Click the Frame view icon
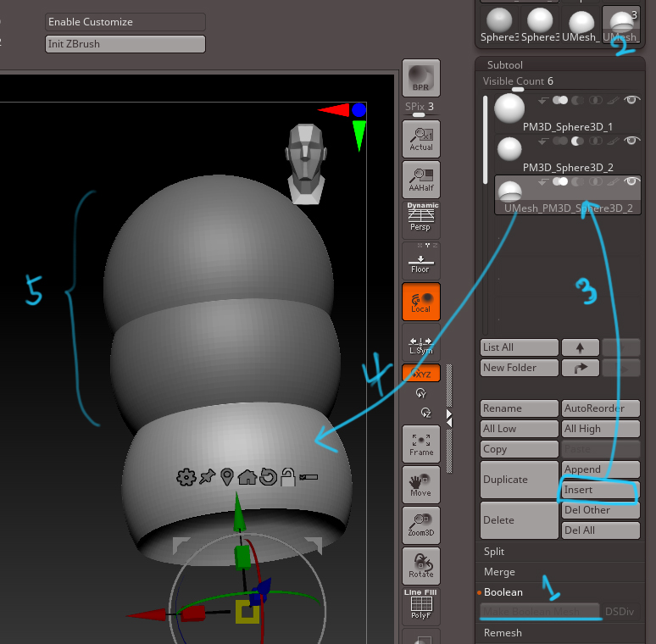 coord(421,444)
